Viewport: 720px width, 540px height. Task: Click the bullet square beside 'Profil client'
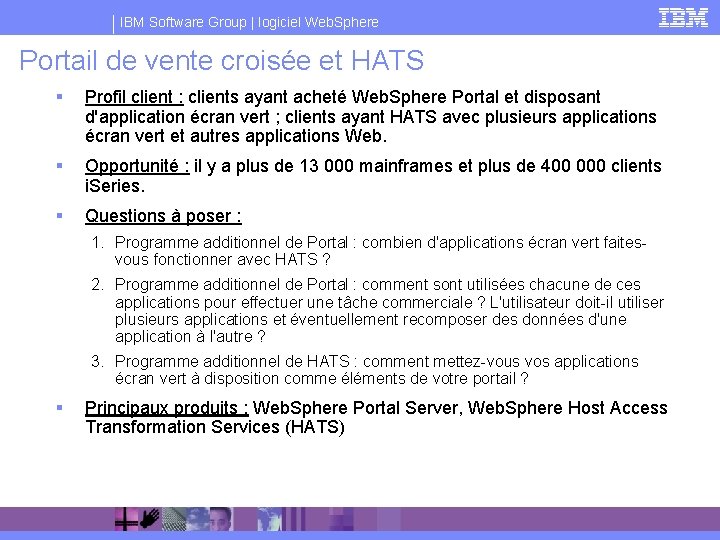(x=59, y=97)
